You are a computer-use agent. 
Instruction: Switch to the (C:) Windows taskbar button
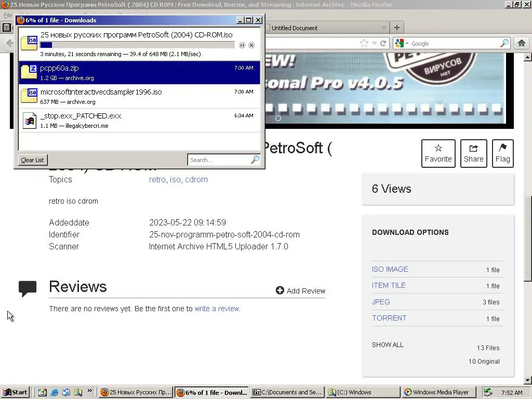pos(363,392)
